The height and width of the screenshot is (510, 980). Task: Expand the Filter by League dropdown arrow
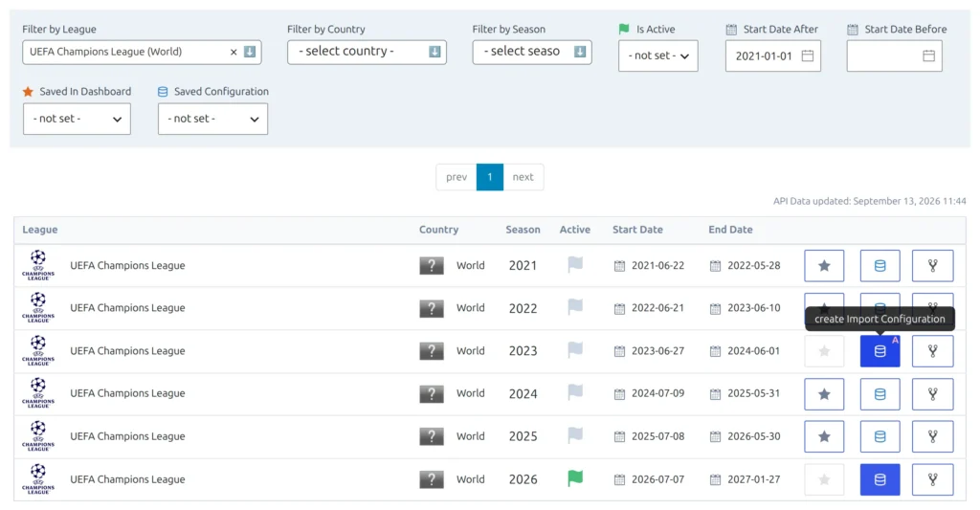pyautogui.click(x=250, y=52)
